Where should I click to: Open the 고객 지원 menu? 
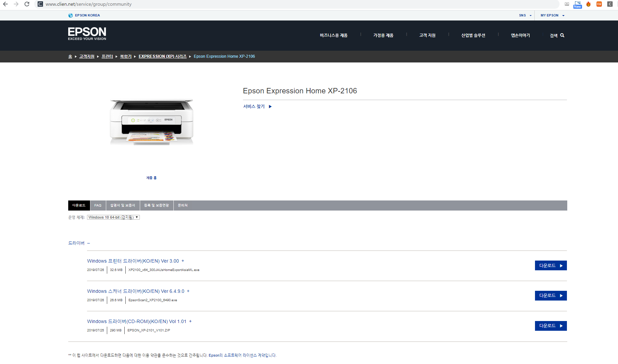[x=427, y=35]
